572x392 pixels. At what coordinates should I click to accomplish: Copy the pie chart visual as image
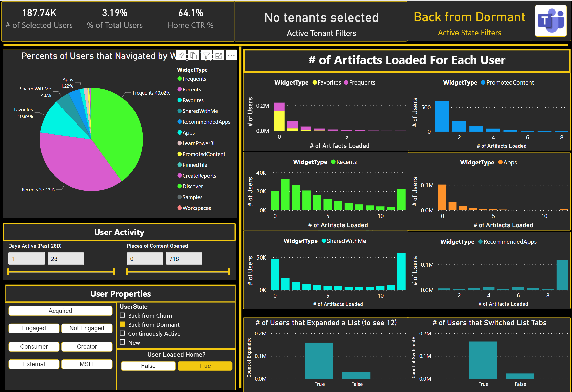pos(193,55)
